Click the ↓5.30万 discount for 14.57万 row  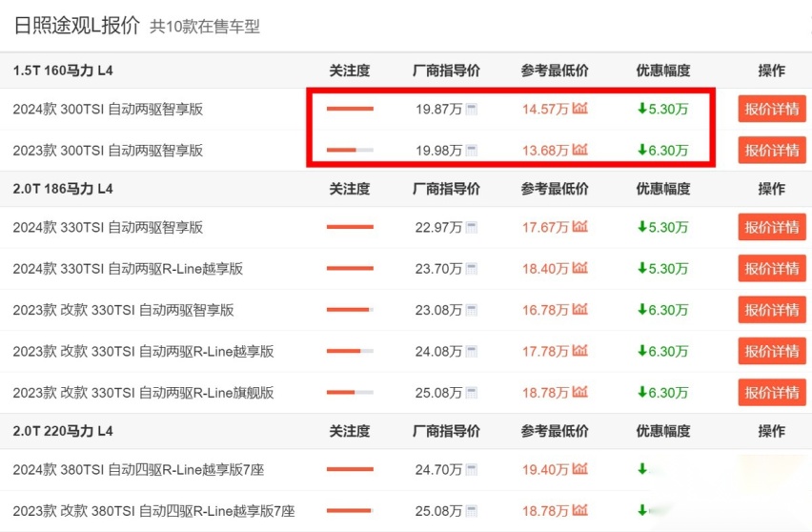pos(663,109)
